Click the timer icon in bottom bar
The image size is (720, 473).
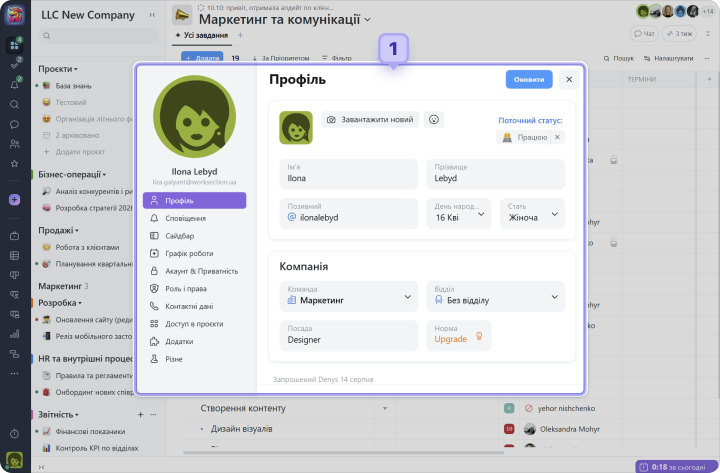point(643,466)
